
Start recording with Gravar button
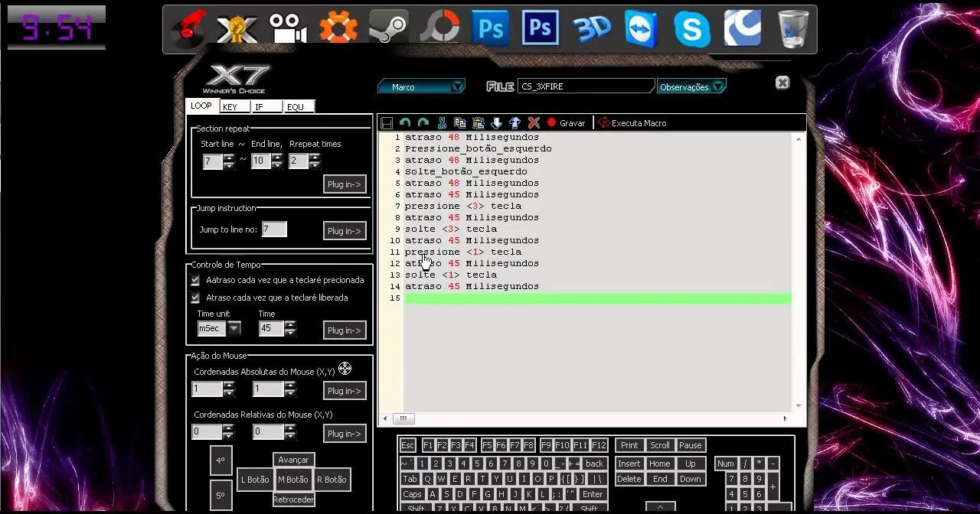click(x=567, y=123)
